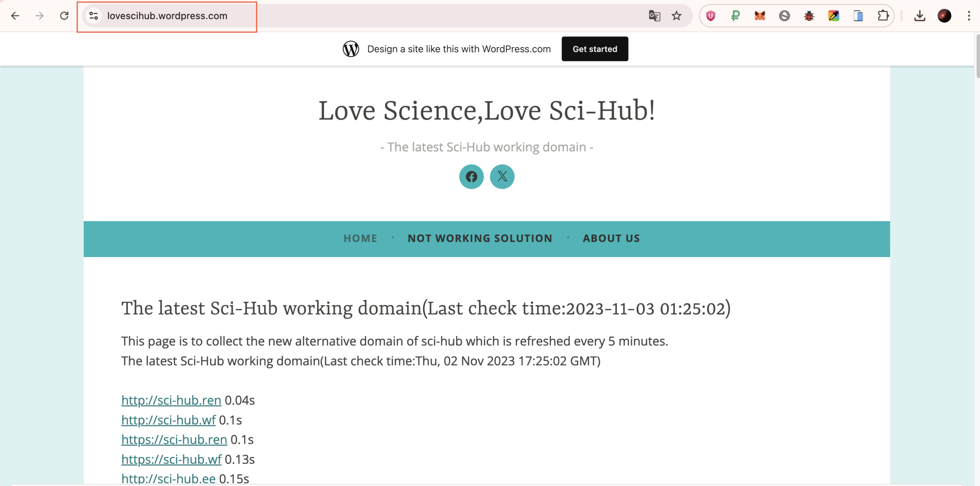Viewport: 980px width, 486px height.
Task: Reload the page with the refresh icon
Action: [x=64, y=16]
